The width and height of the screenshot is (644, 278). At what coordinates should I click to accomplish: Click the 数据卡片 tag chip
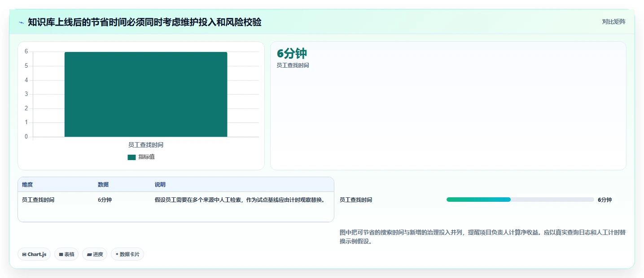pyautogui.click(x=127, y=254)
